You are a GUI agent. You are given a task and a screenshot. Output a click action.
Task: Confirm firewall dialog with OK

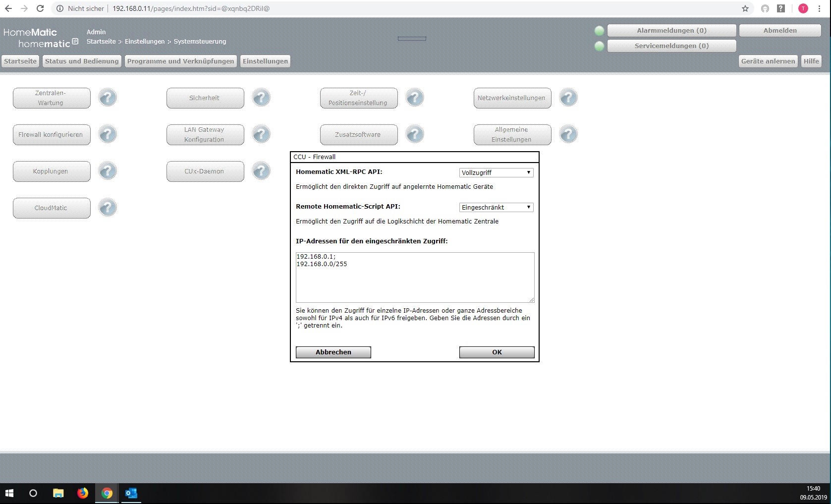click(x=497, y=352)
